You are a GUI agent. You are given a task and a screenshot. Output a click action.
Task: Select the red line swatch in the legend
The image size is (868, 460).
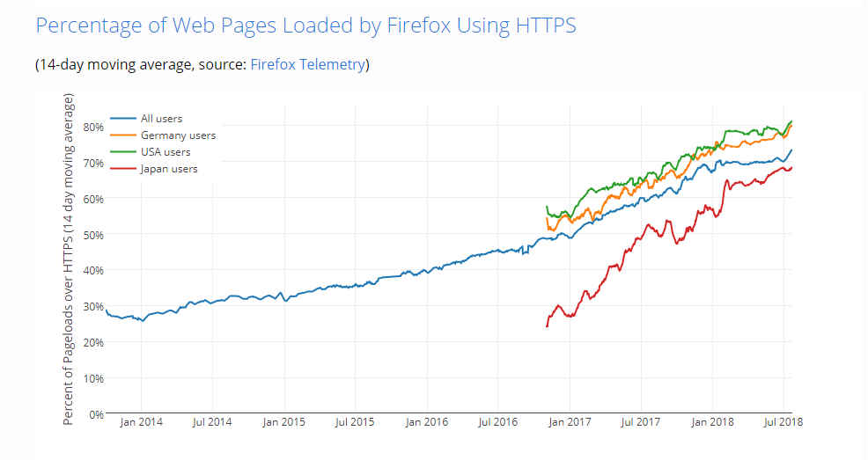coord(123,169)
